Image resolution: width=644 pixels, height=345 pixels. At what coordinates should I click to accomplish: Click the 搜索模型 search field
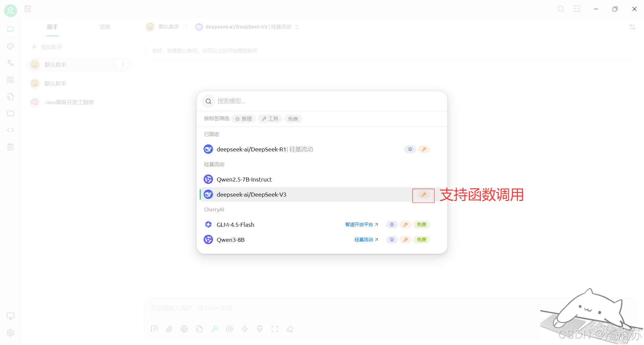pos(322,101)
